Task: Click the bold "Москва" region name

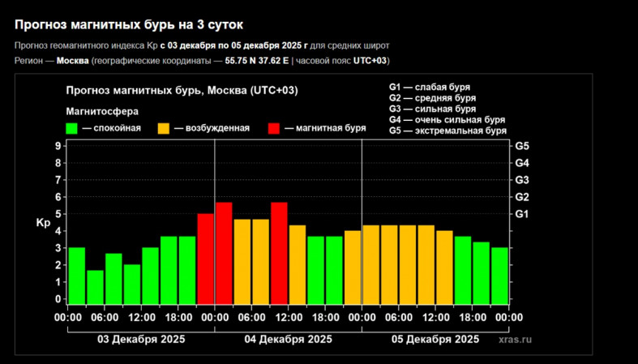Action: tap(72, 61)
